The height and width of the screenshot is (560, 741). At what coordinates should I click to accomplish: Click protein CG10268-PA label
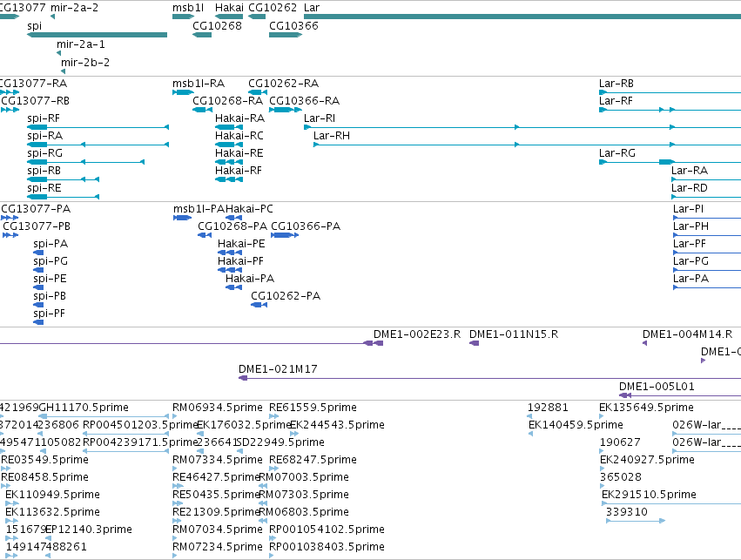pos(232,226)
